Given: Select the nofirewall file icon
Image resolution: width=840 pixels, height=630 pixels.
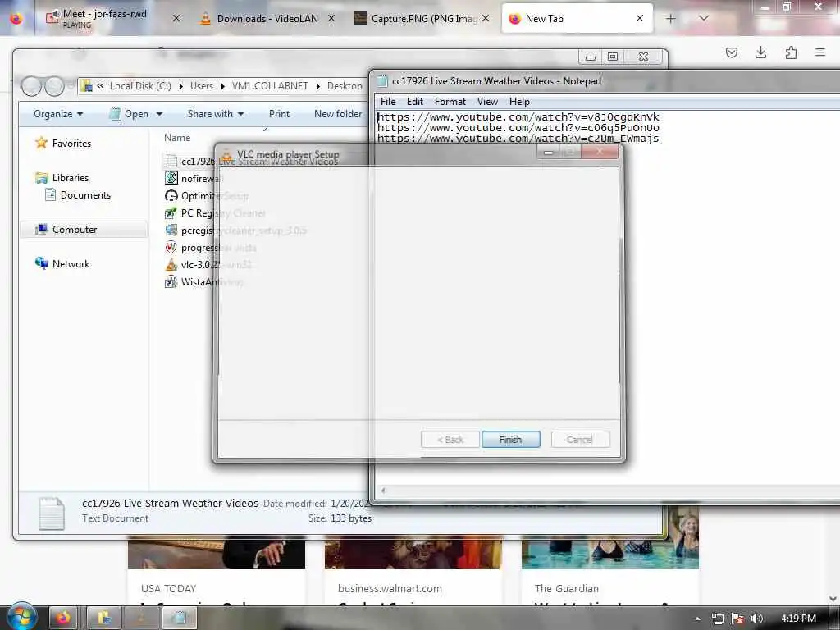Looking at the screenshot, I should click(171, 178).
